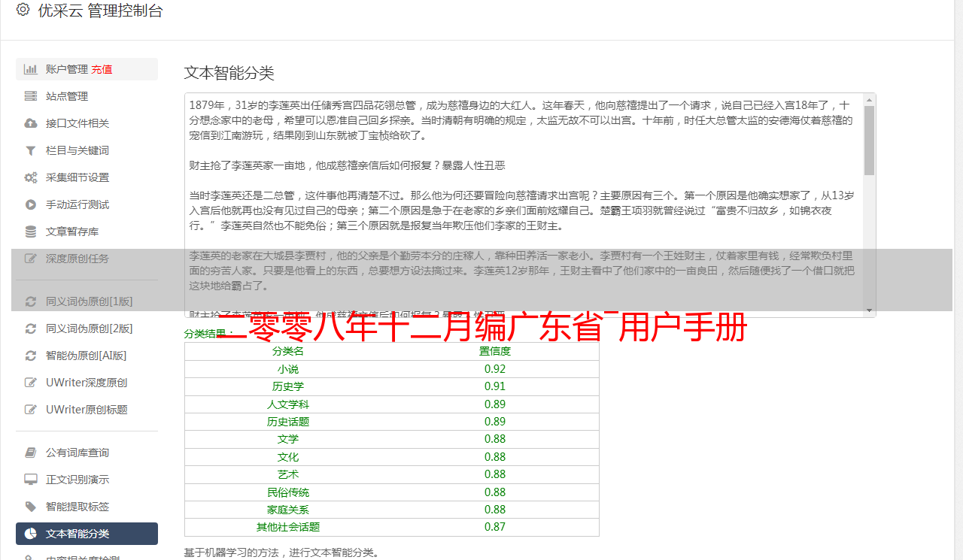Click the 历史话题 category cell
This screenshot has height=560, width=963.
288,422
